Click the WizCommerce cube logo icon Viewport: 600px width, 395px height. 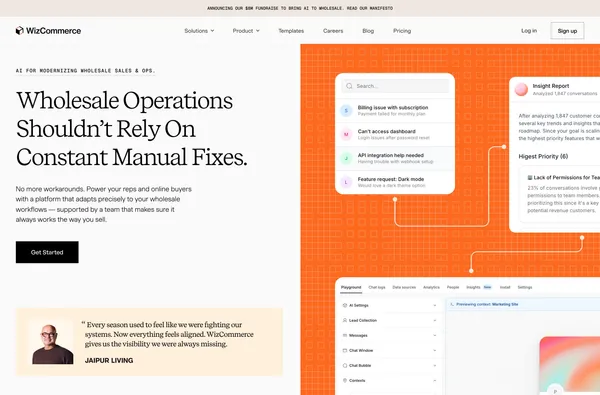pyautogui.click(x=20, y=31)
